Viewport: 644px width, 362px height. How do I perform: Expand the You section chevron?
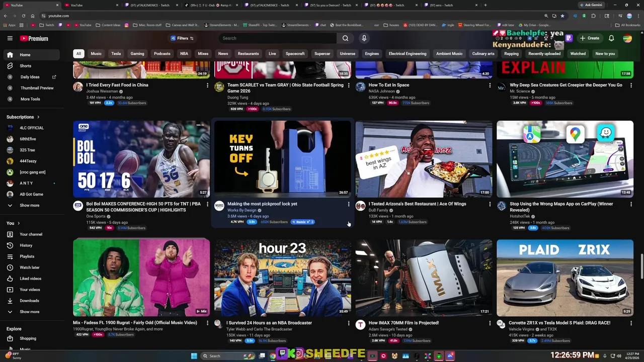point(19,223)
